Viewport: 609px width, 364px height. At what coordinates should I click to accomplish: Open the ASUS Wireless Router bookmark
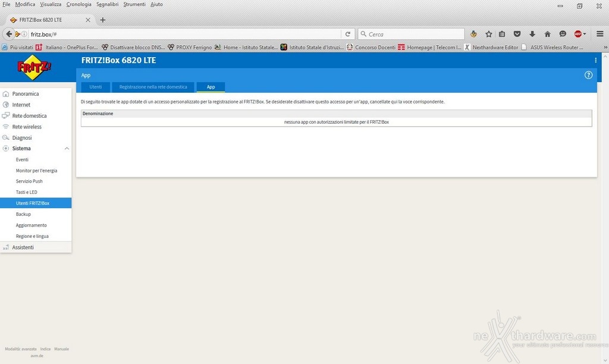coord(552,48)
